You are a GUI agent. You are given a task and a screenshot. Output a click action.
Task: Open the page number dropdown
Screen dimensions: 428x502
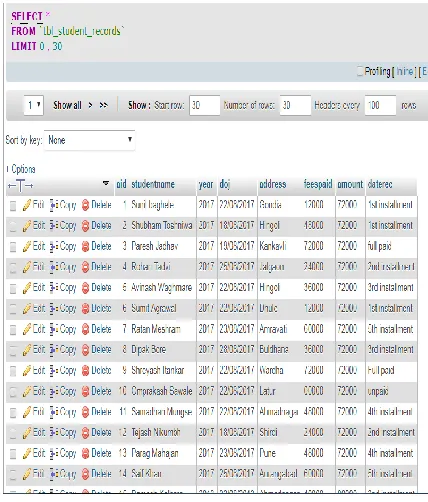coord(34,105)
